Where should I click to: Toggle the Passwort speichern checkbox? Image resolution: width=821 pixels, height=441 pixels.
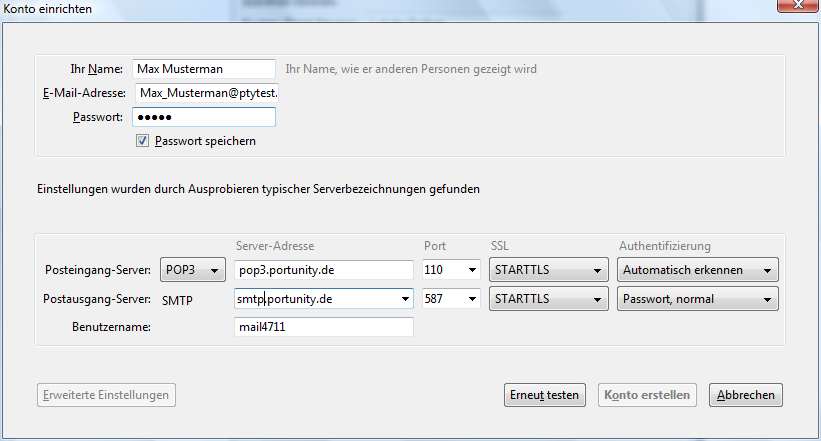[143, 141]
